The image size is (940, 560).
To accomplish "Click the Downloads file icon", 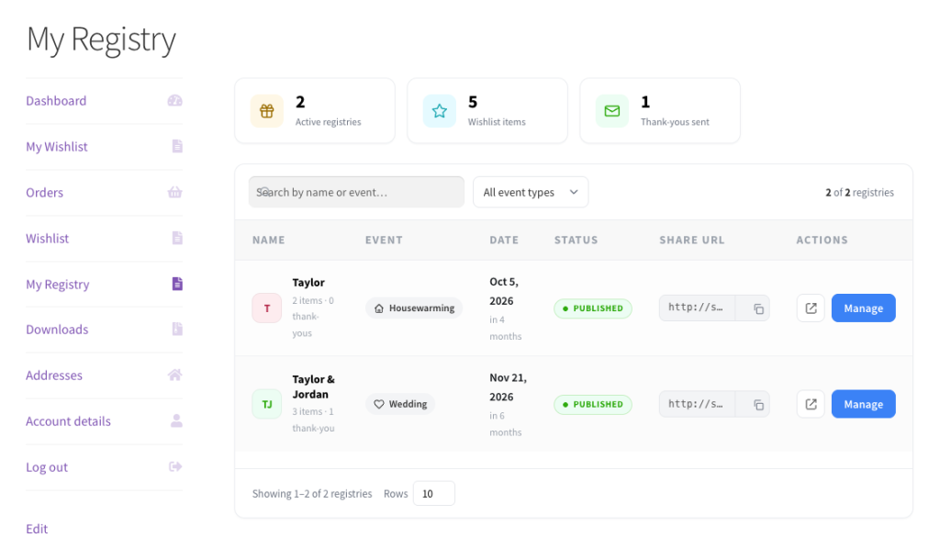I will pyautogui.click(x=177, y=330).
